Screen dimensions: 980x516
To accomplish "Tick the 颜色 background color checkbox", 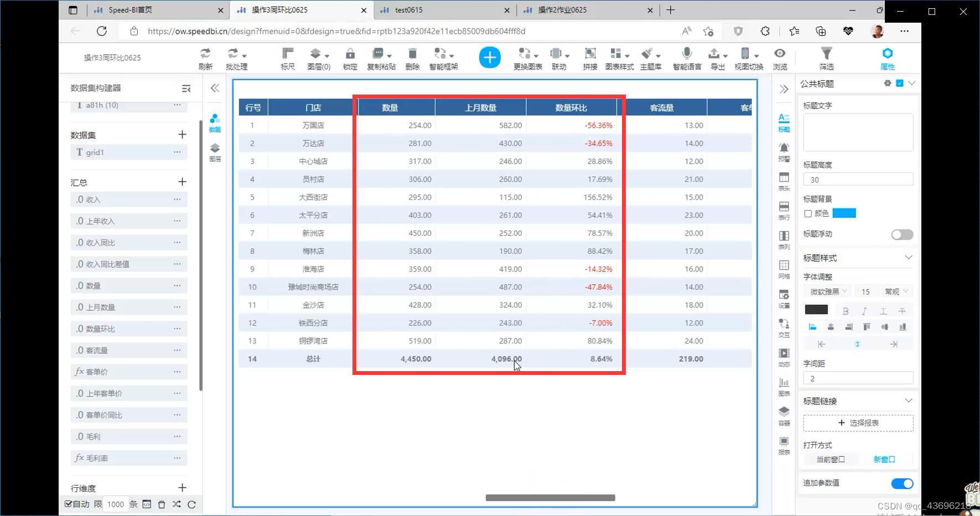I will point(808,213).
